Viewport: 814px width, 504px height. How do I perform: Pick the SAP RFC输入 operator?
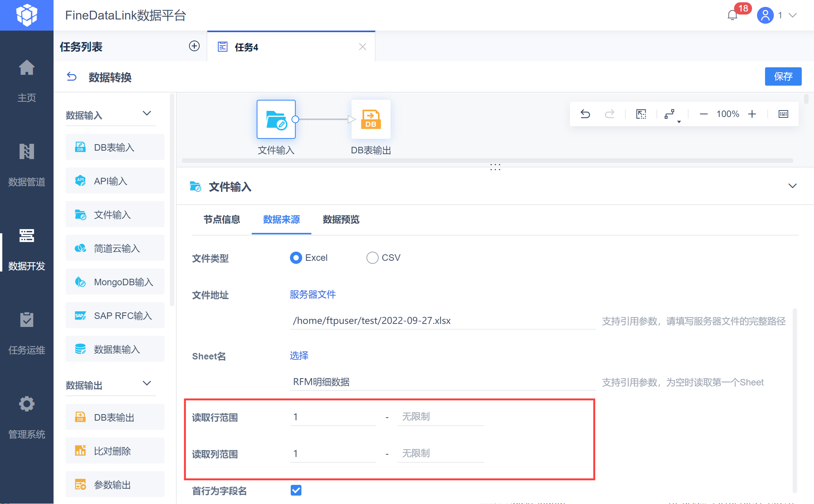click(115, 315)
